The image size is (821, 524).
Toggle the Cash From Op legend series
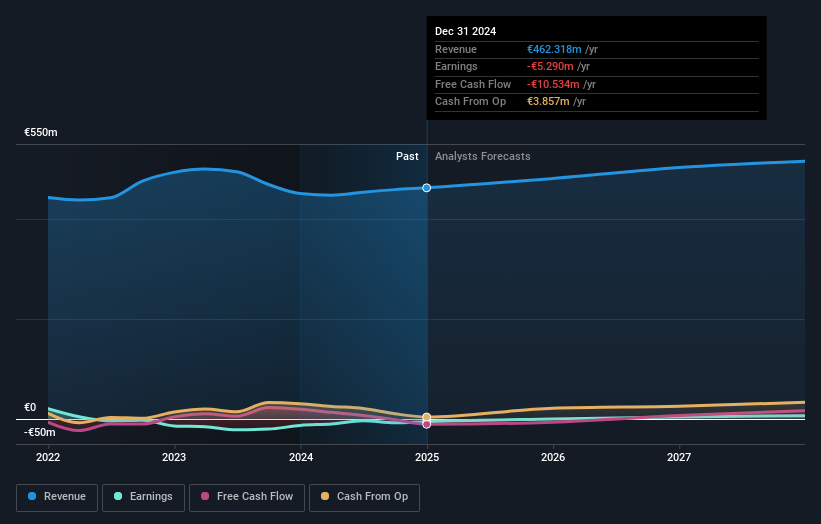364,497
